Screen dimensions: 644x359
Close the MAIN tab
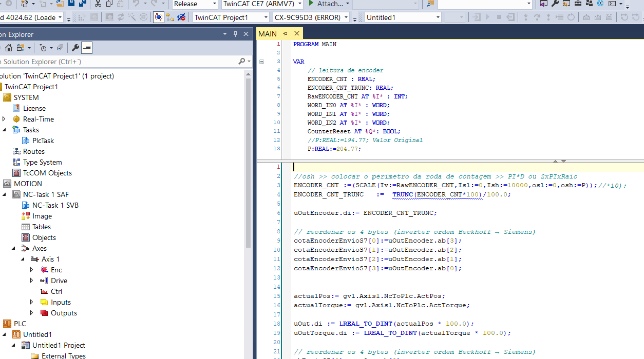click(297, 34)
